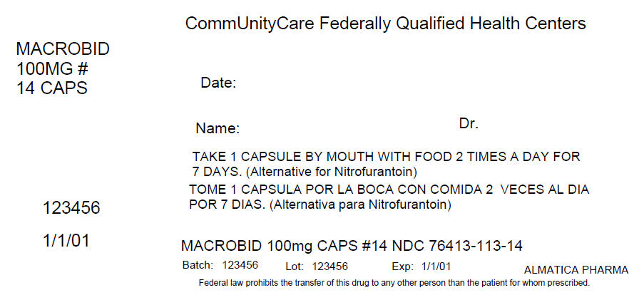644x300 pixels.
Task: Click the Federal law transfer warning text
Action: [x=394, y=283]
